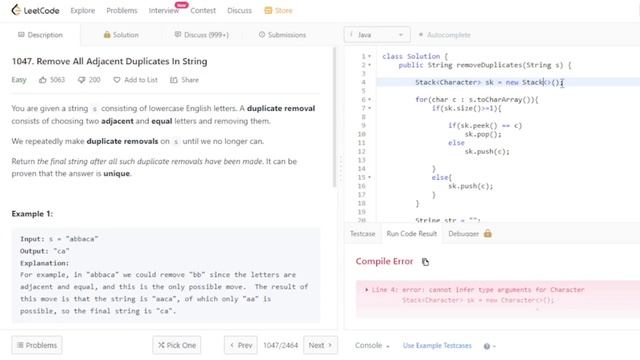Go to the Prev problem
This screenshot has width=640, height=360.
click(241, 345)
